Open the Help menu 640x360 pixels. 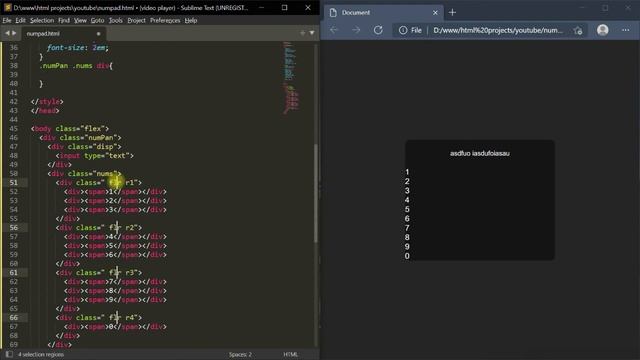coord(191,20)
